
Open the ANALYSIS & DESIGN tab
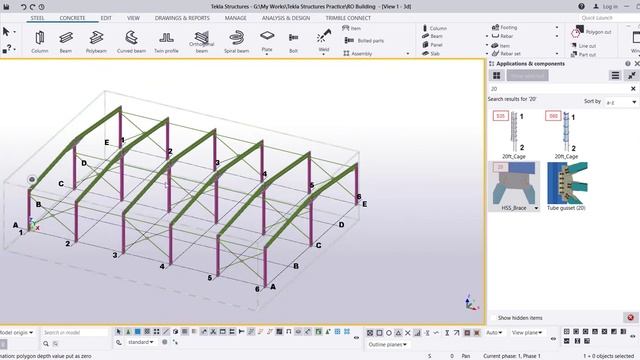(x=286, y=18)
